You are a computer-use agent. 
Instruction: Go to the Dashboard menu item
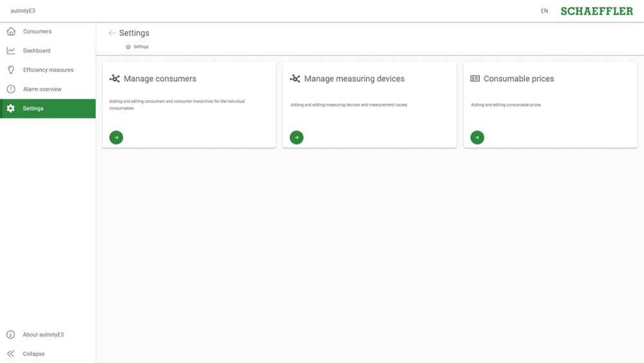(37, 51)
